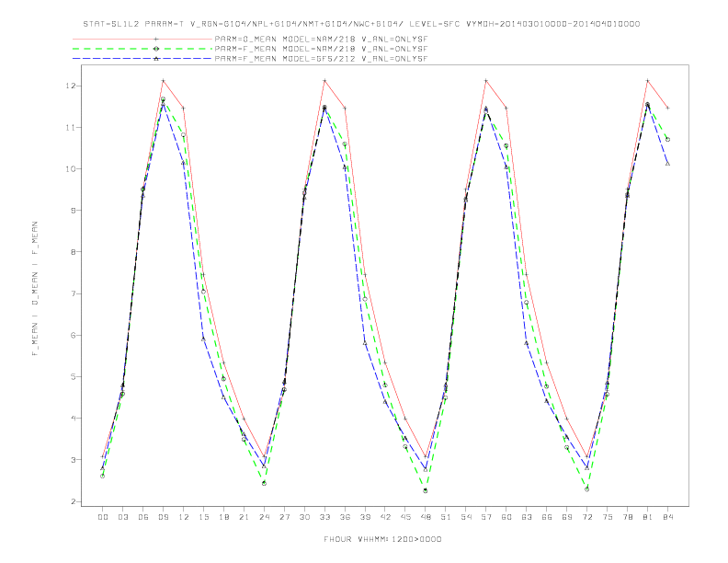Viewport: 728px width, 563px height.
Task: Click y-axis tick label 9
Action: pos(74,211)
